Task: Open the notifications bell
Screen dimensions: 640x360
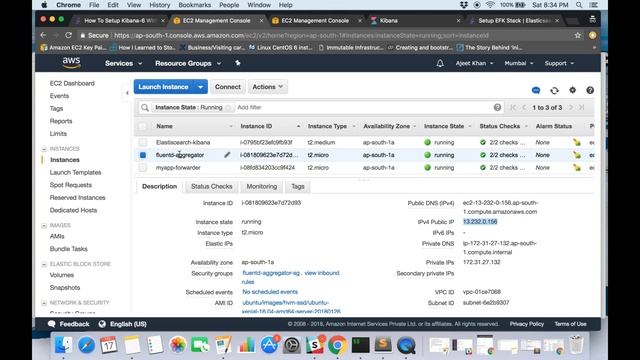Action: [440, 63]
